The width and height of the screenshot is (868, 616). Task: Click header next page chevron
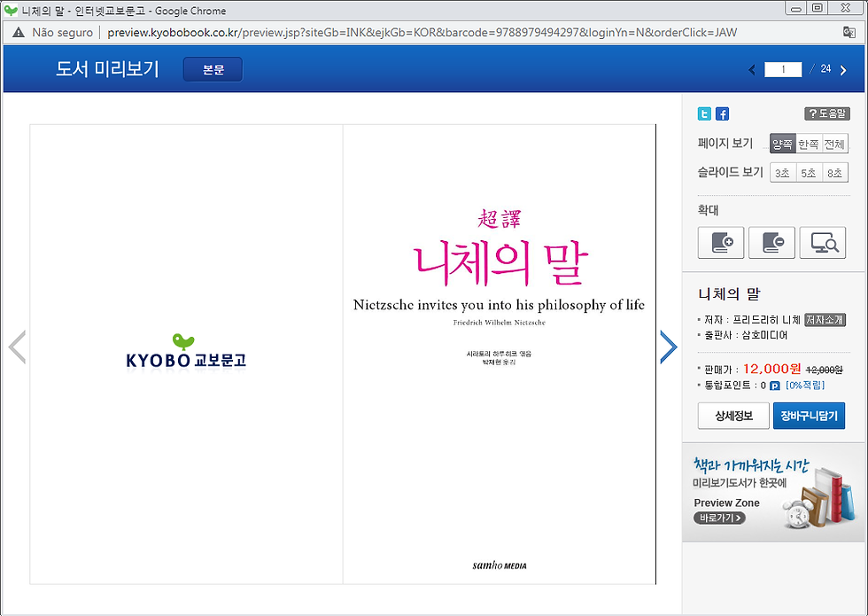click(x=843, y=70)
